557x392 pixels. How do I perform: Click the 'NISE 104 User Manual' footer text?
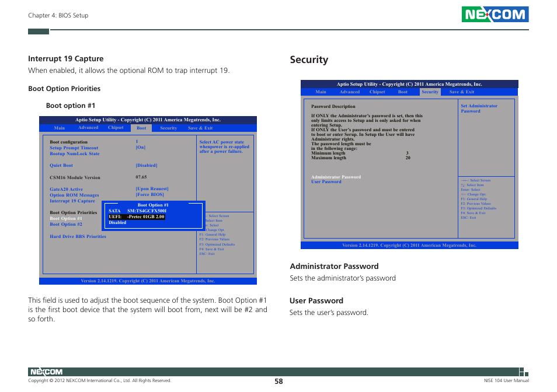506,381
